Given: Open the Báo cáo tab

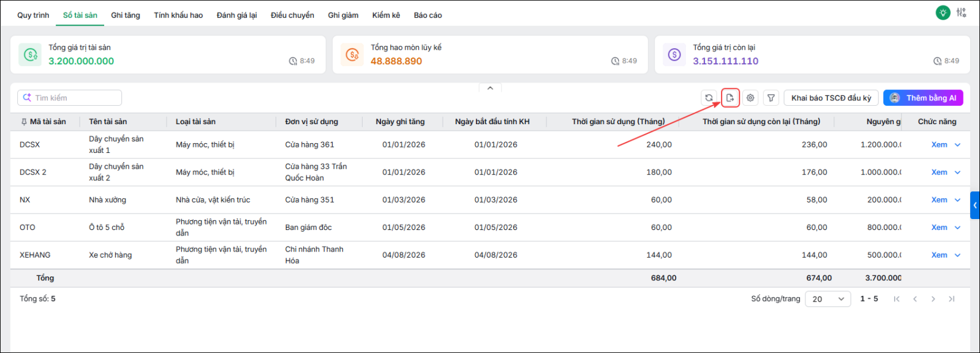Looking at the screenshot, I should click(428, 15).
